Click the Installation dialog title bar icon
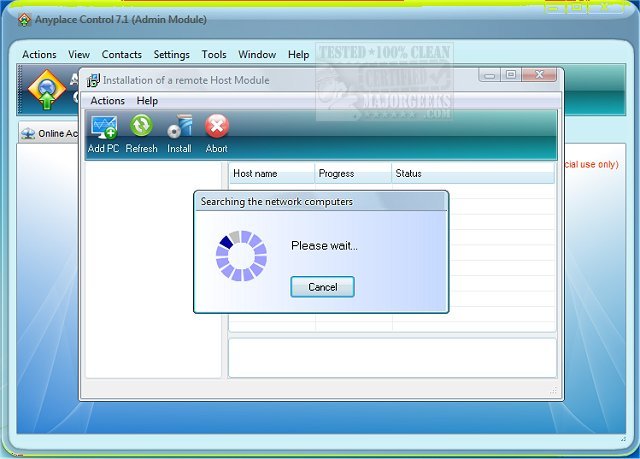640x459 pixels. click(x=93, y=80)
